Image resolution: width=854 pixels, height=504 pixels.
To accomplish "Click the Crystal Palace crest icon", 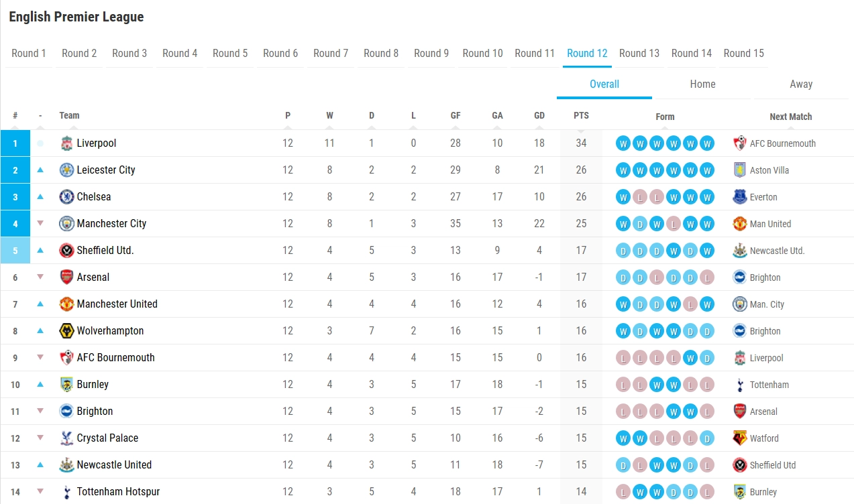I will tap(66, 438).
